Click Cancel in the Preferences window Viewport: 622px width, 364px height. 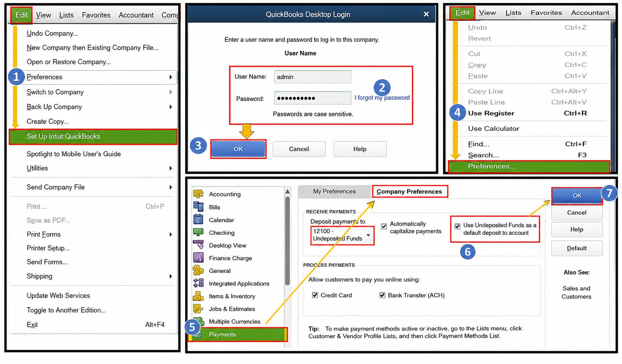(577, 213)
